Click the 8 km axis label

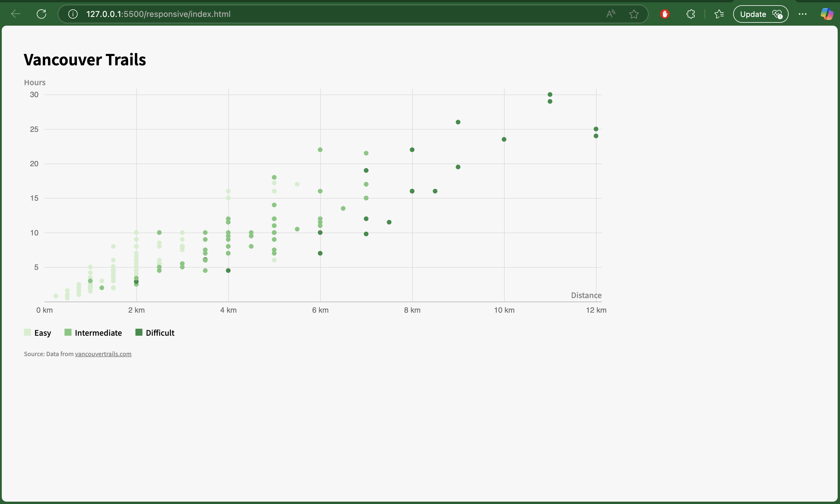412,310
